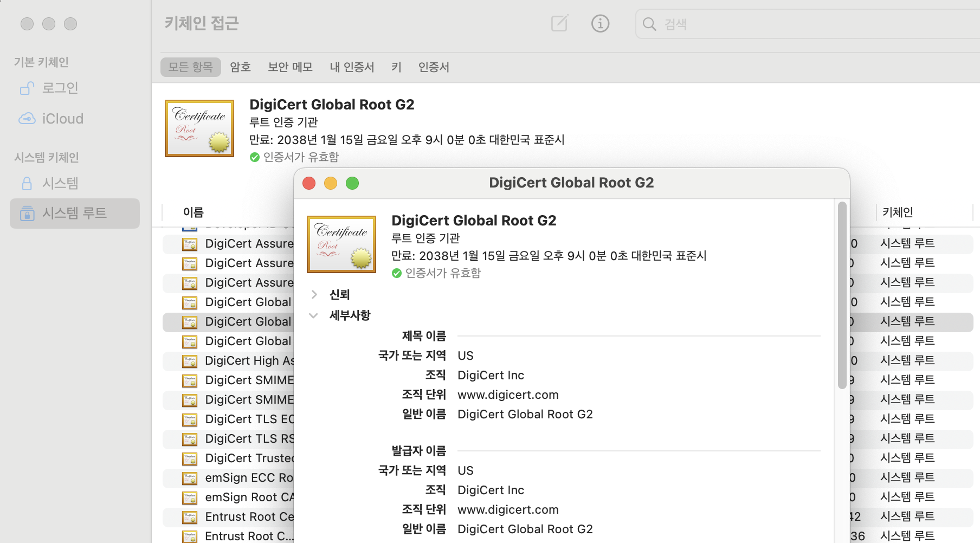Select the DigiCert Trusted list row

click(228, 458)
